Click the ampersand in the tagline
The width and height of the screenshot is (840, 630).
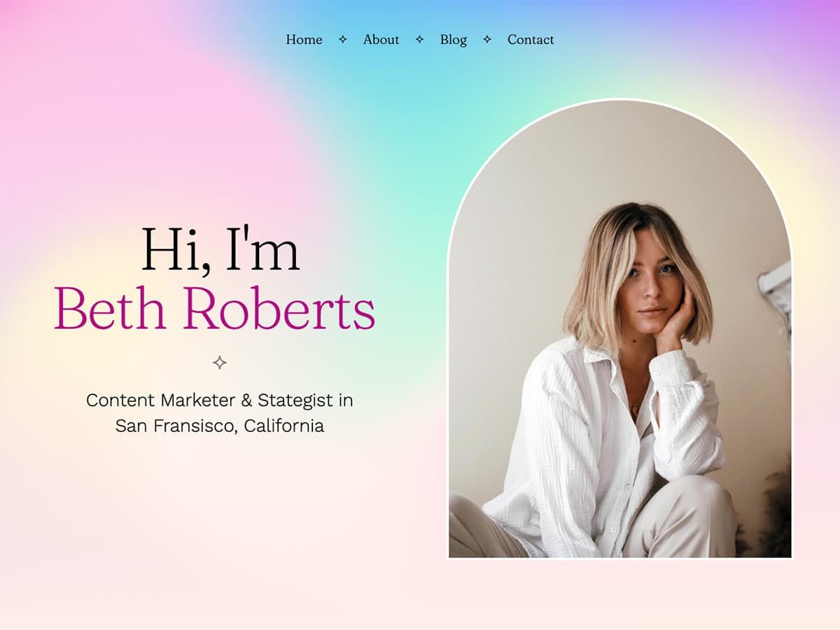(246, 400)
